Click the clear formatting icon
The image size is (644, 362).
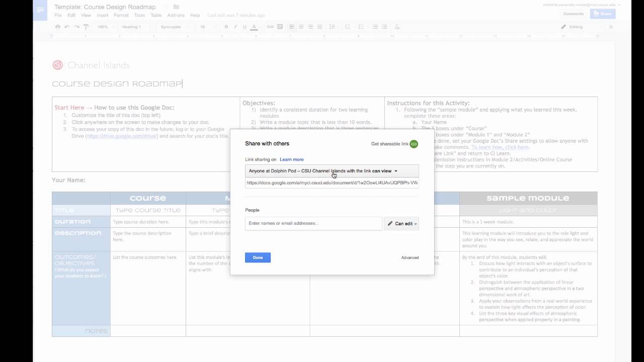point(397,27)
